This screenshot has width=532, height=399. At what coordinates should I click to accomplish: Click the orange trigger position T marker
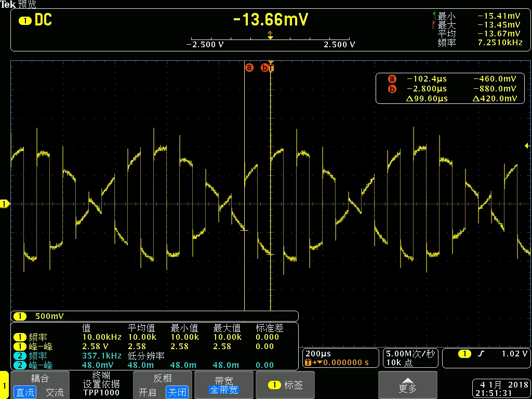tap(271, 68)
